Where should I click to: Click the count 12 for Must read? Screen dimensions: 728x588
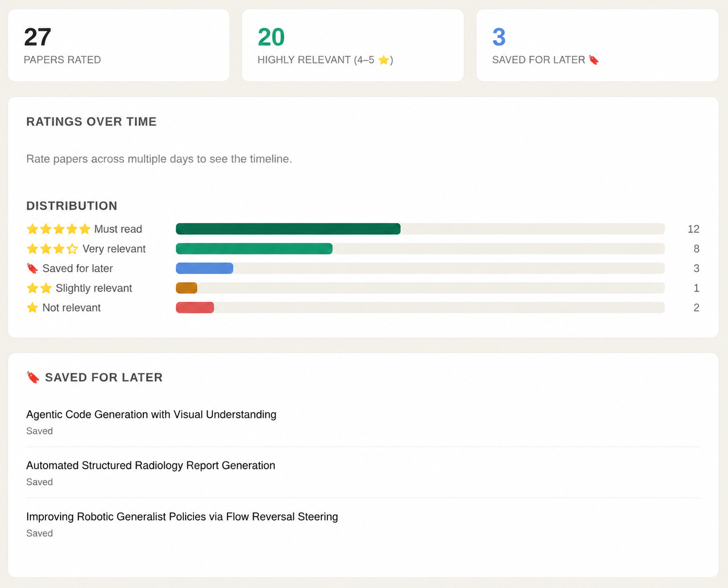[x=694, y=229]
